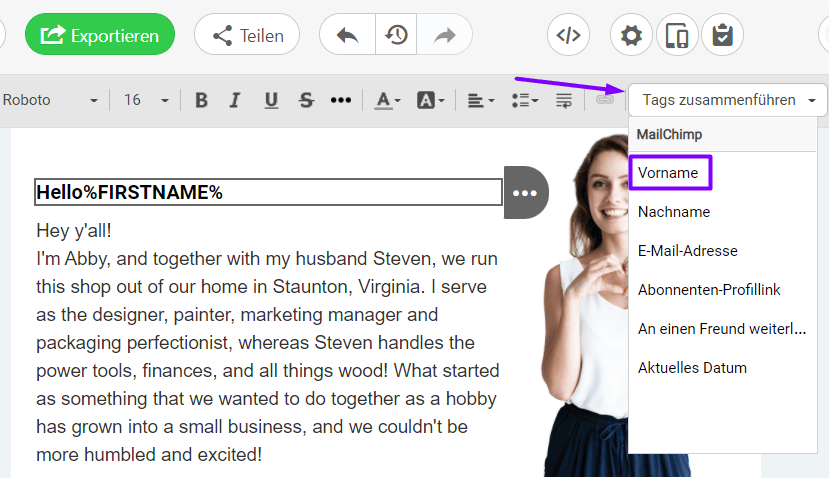The height and width of the screenshot is (478, 829).
Task: Click the clipboard checkmark icon
Action: 722,35
